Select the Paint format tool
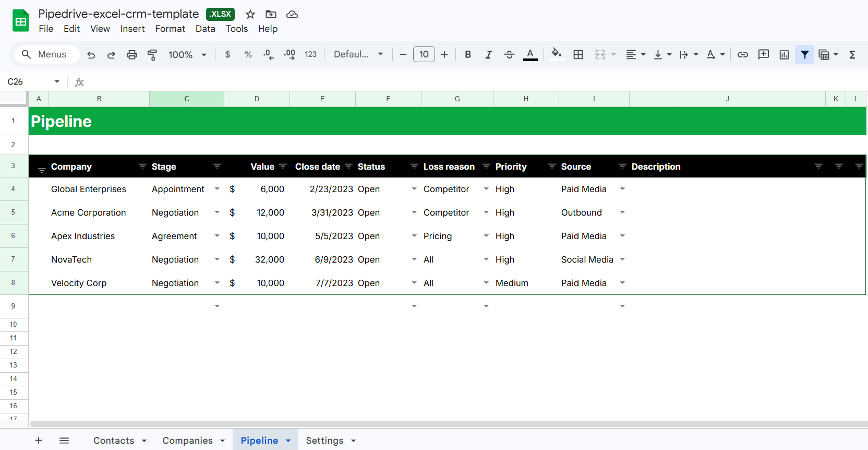Viewport: 868px width, 450px height. coord(152,54)
